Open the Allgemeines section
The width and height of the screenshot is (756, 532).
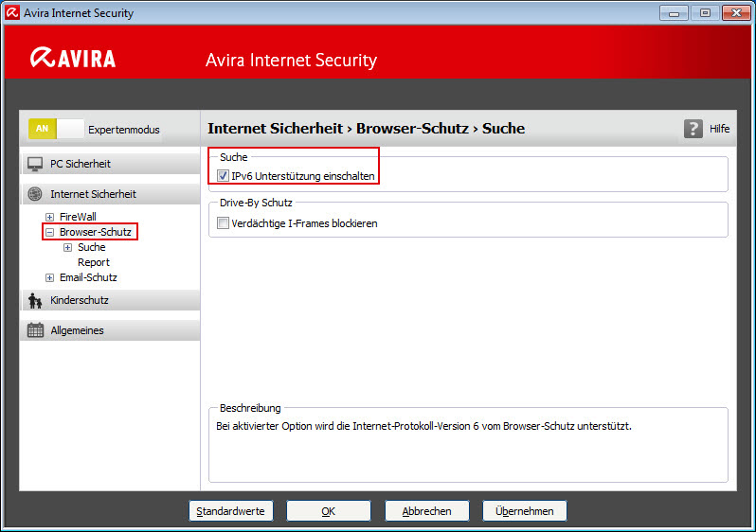tap(111, 330)
